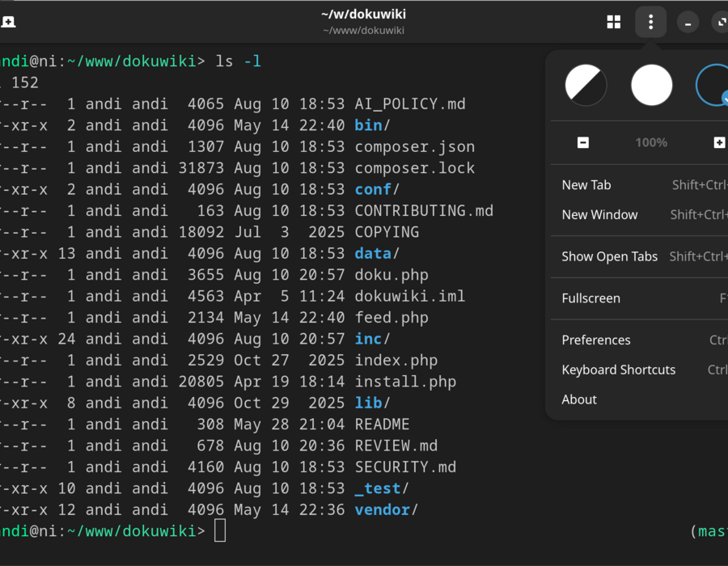Click the README filename
Screen dimensions: 728x566
[382, 424]
